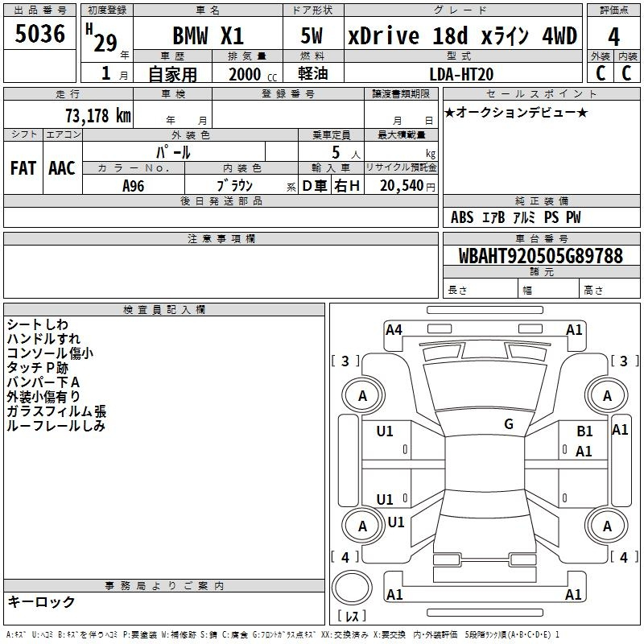Select the damage code legend line
Image resolution: width=644 pixels, height=644 pixels.
(283, 635)
